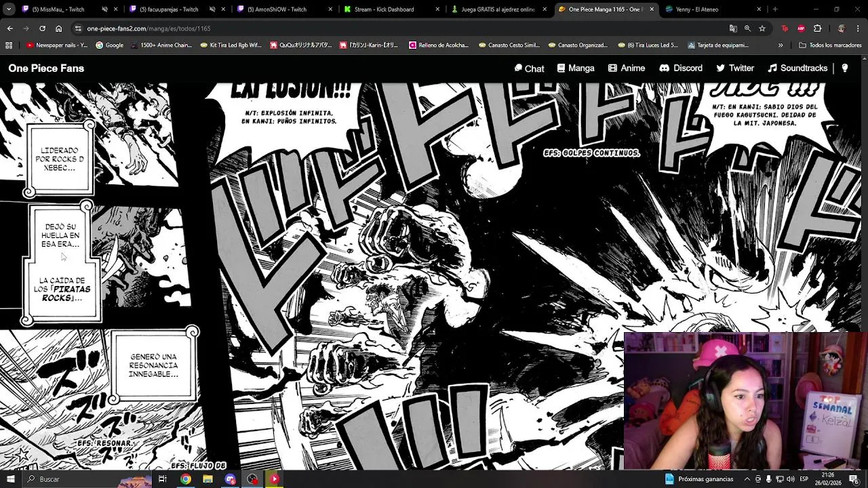
Task: Expand hidden bookmarks chevron
Action: click(x=781, y=45)
